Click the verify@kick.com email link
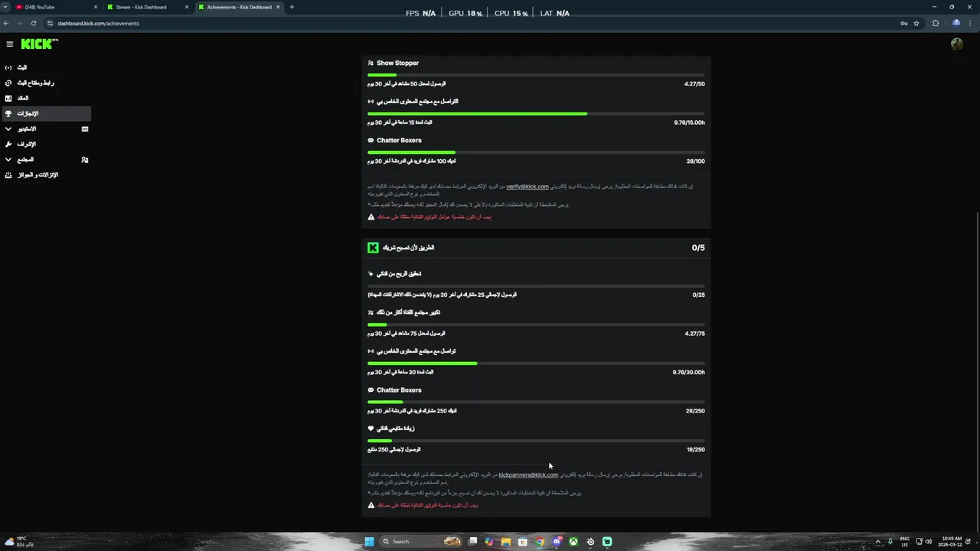980x551 pixels. tap(528, 187)
